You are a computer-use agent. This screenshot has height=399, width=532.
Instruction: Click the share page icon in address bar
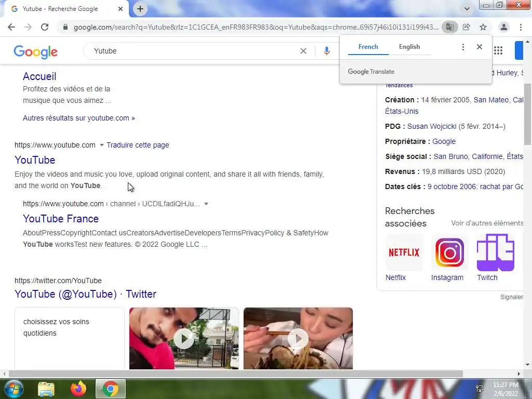tap(467, 27)
